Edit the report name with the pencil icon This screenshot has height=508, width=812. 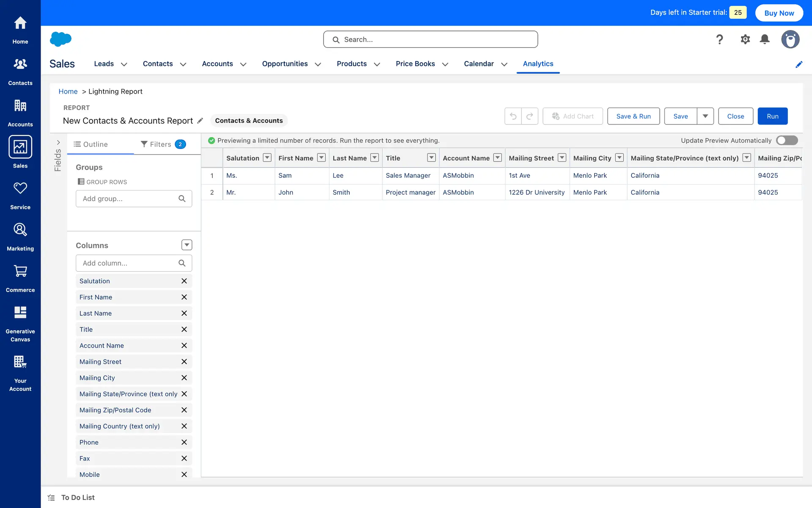click(x=200, y=121)
